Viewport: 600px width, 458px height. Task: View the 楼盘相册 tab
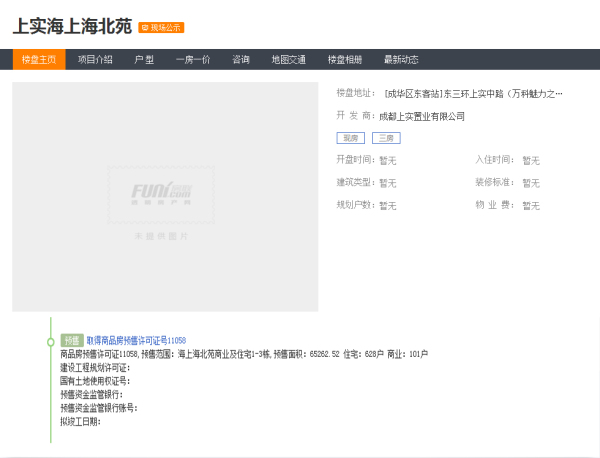coord(345,60)
